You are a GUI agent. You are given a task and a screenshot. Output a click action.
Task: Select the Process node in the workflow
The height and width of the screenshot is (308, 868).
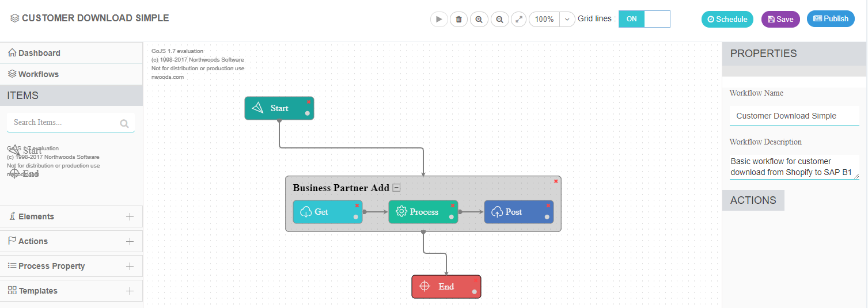(423, 212)
